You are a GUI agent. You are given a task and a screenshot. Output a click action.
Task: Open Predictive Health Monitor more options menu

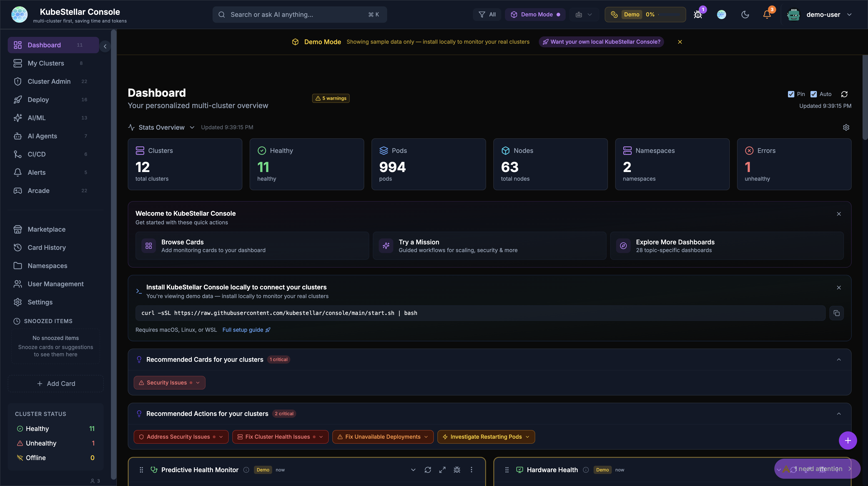click(472, 470)
